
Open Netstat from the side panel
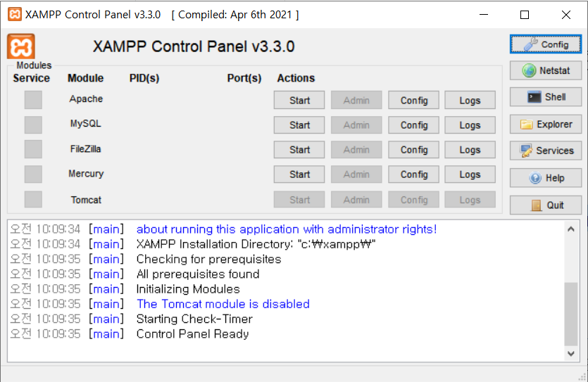click(x=546, y=70)
